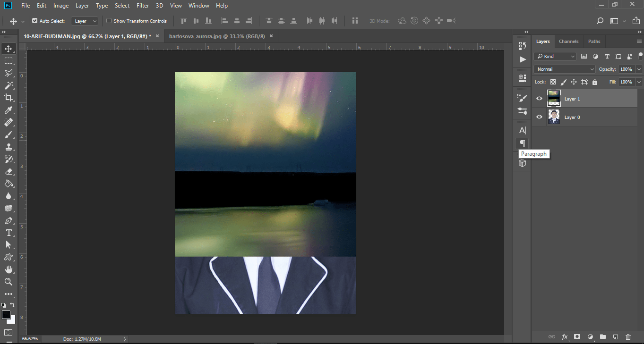This screenshot has width=644, height=344.
Task: Select the Move tool
Action: pos(8,48)
